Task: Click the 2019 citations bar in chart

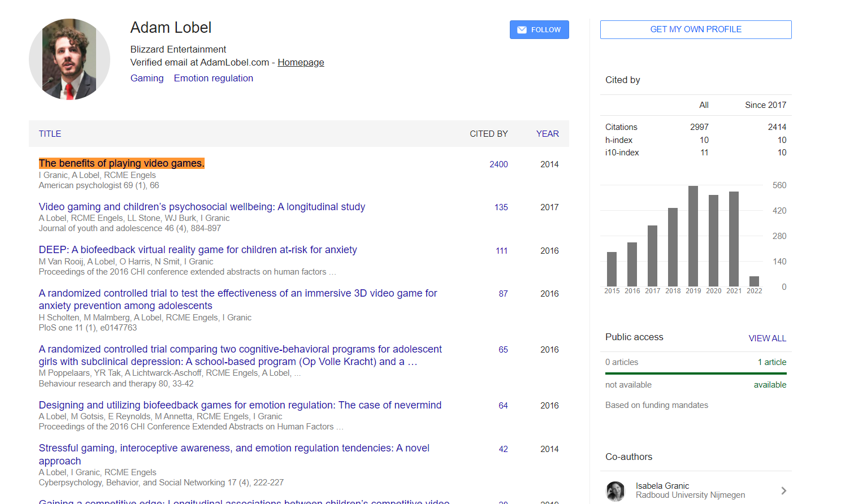Action: point(693,236)
